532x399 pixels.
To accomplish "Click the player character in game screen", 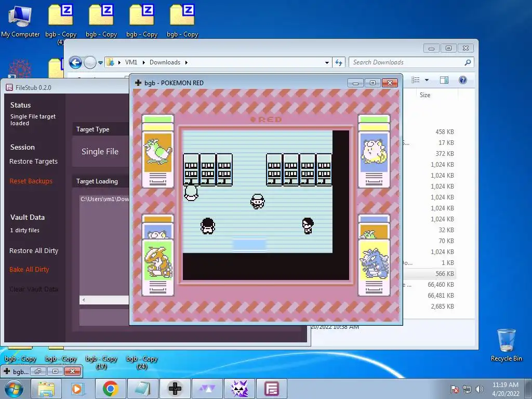I will 258,202.
